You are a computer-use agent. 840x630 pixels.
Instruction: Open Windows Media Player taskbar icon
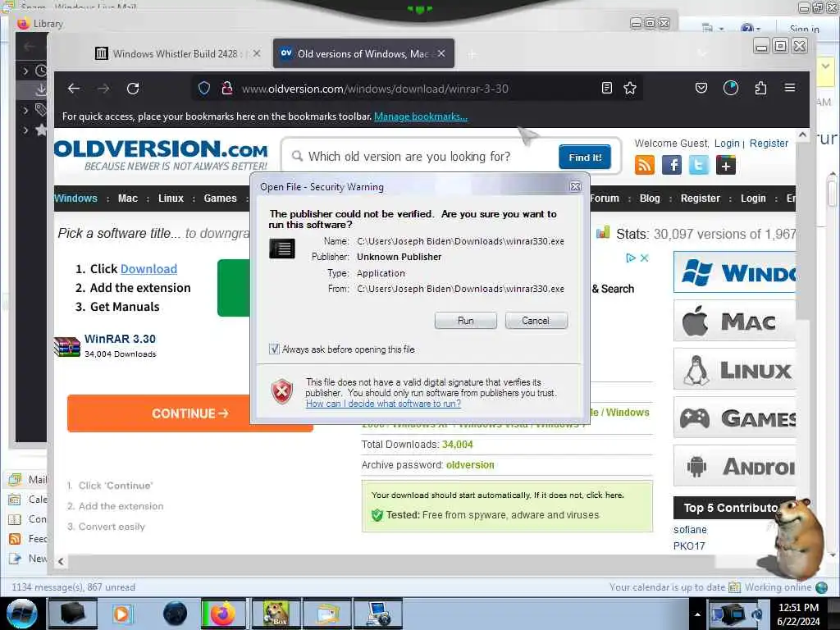click(x=122, y=614)
